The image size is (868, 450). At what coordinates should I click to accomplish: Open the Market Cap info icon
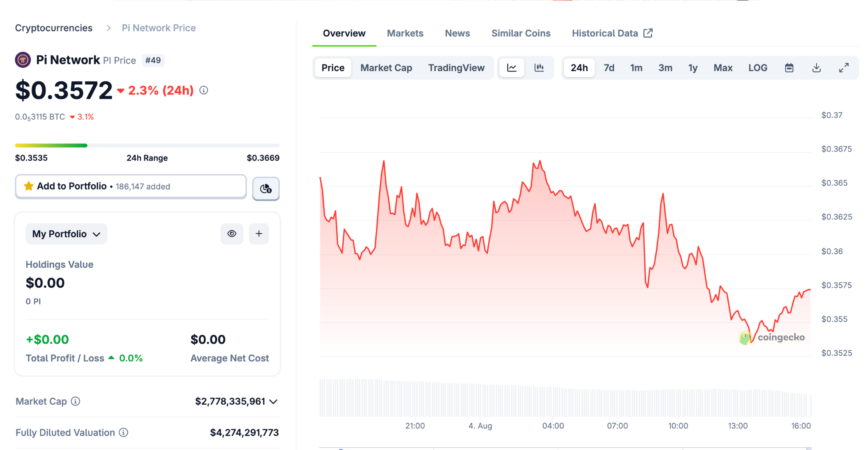(x=75, y=401)
